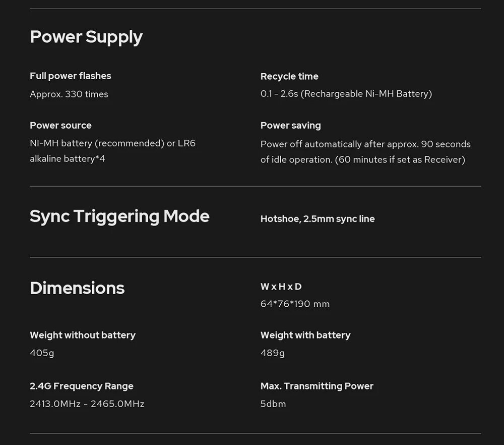Select the W x H x D label
Image resolution: width=504 pixels, height=445 pixels.
click(281, 287)
